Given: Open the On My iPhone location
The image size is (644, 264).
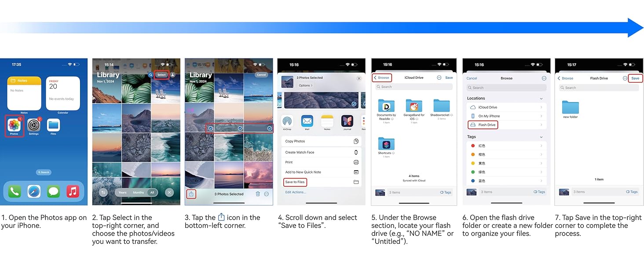Looking at the screenshot, I should [x=506, y=116].
